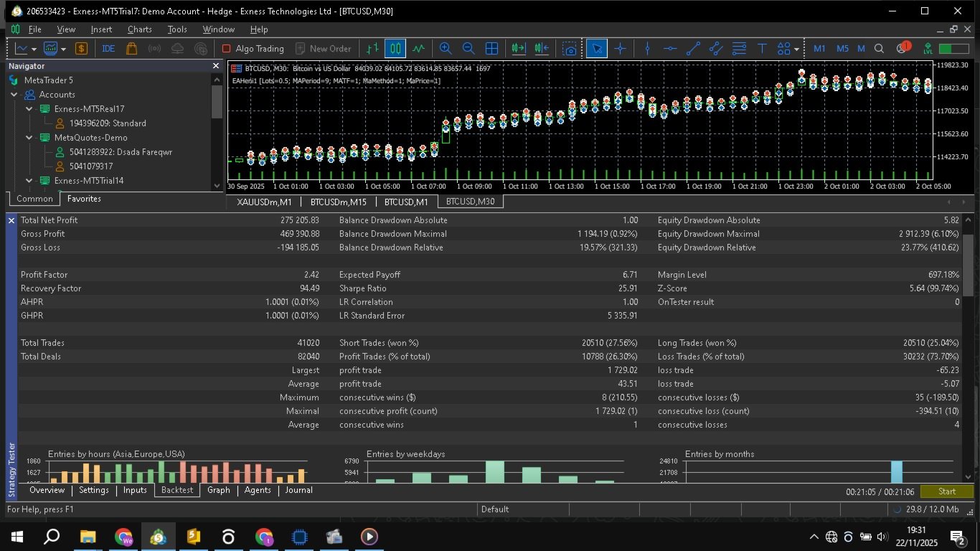Open search magnifier in the toolbar
This screenshot has height=551, width=980.
click(880, 49)
